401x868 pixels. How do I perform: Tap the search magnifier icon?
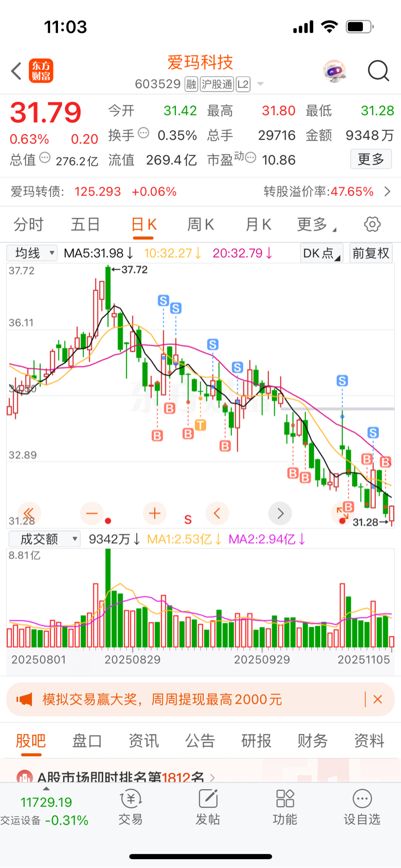[379, 71]
